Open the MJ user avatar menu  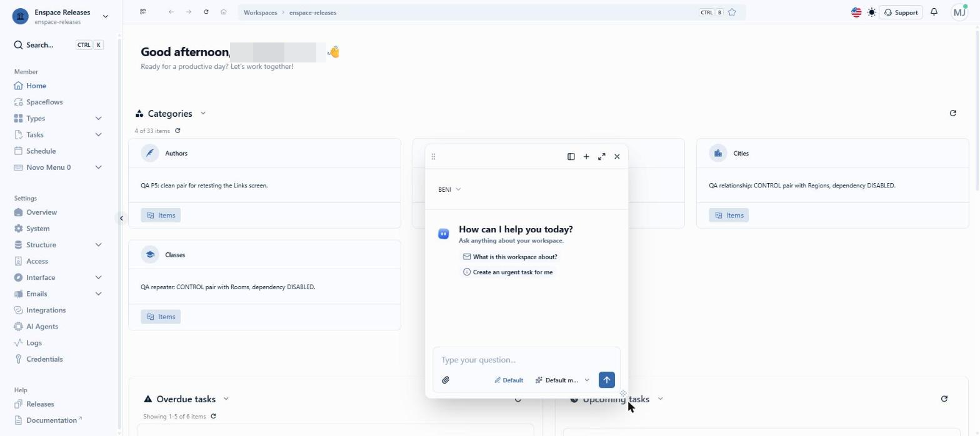[x=959, y=12]
